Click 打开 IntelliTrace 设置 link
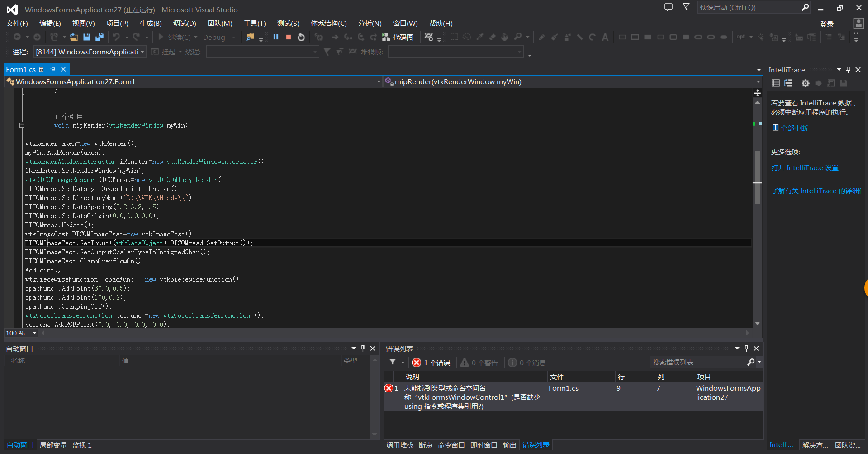Screen dimensions: 868x454 point(805,168)
